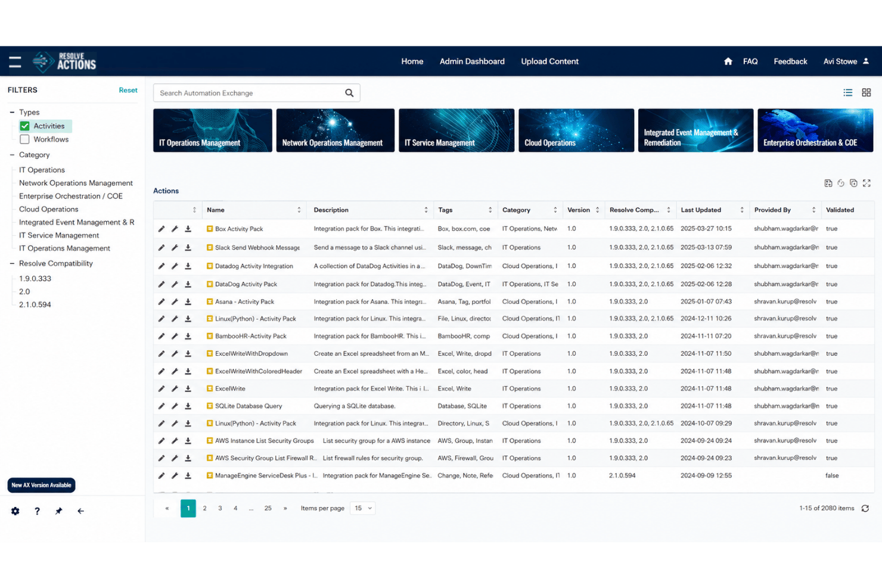Collapse the Resolve Compatibility section
The image size is (882, 588).
pos(12,263)
